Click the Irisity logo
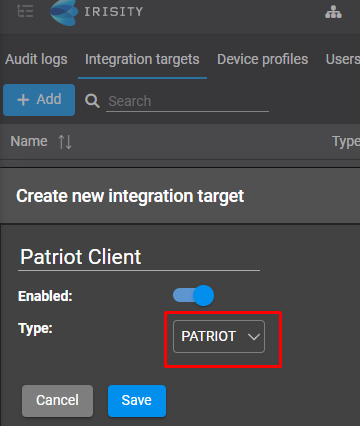This screenshot has height=426, width=360. [x=96, y=12]
